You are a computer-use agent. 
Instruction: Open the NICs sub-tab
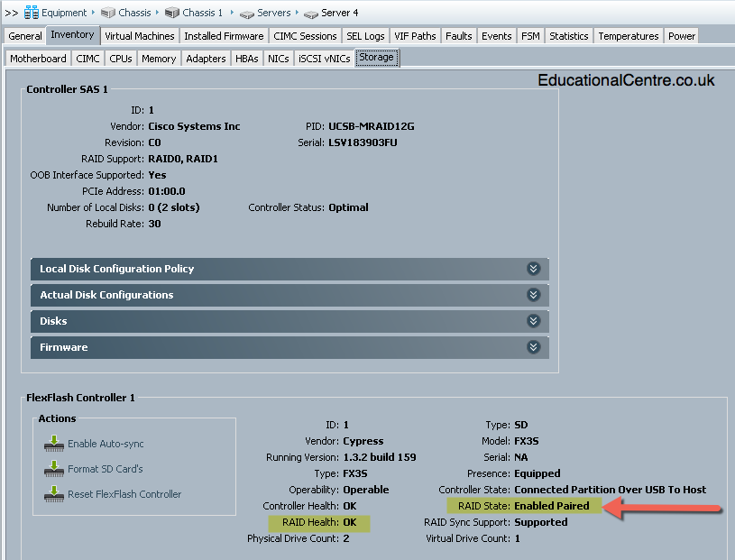[278, 59]
